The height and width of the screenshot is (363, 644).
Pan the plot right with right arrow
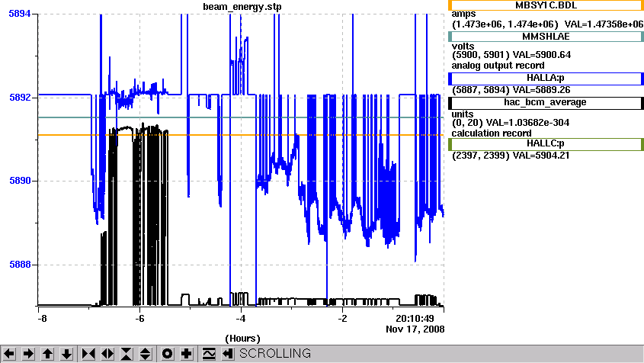(28, 354)
